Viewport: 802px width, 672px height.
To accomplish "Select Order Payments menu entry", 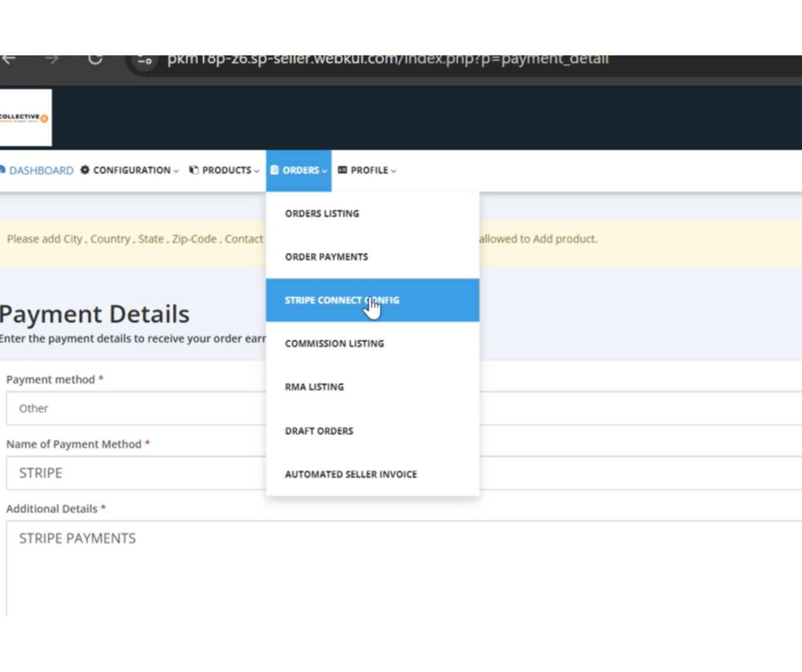I will tap(373, 257).
